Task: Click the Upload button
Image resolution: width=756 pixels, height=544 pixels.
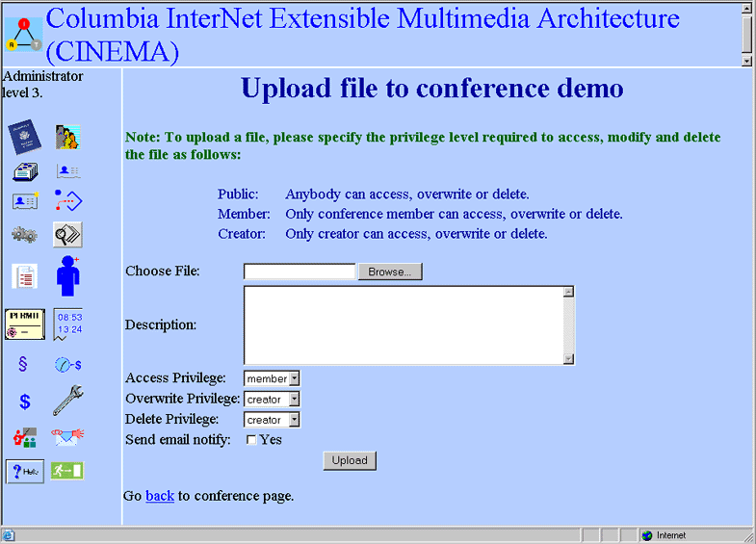Action: 350,460
